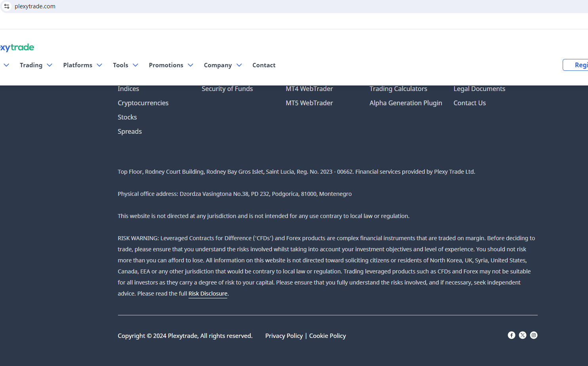588x366 pixels.
Task: Open the Facebook social icon
Action: 512,335
